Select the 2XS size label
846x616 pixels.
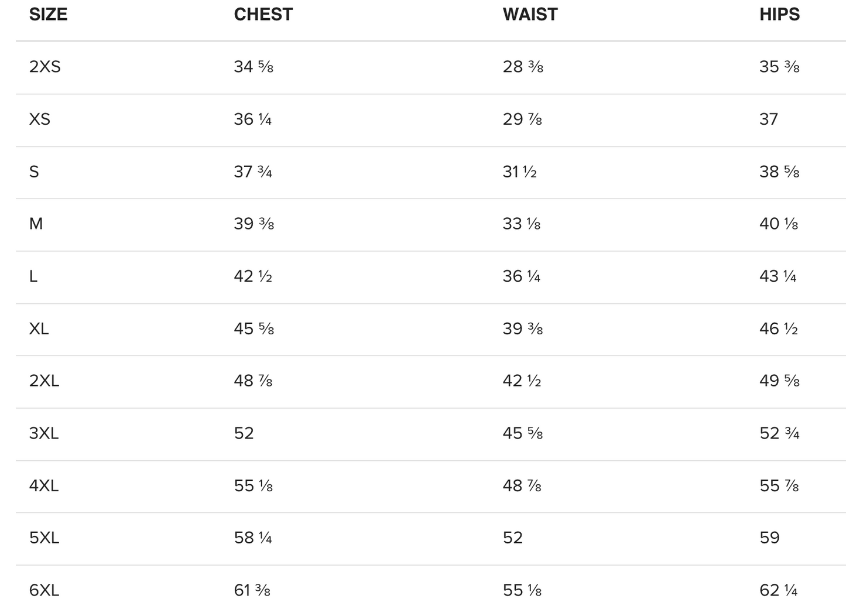tap(44, 67)
